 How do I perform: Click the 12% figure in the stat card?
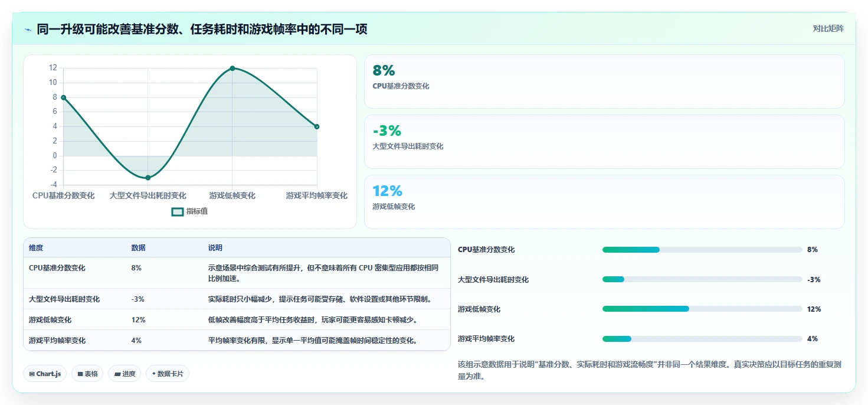pyautogui.click(x=387, y=191)
